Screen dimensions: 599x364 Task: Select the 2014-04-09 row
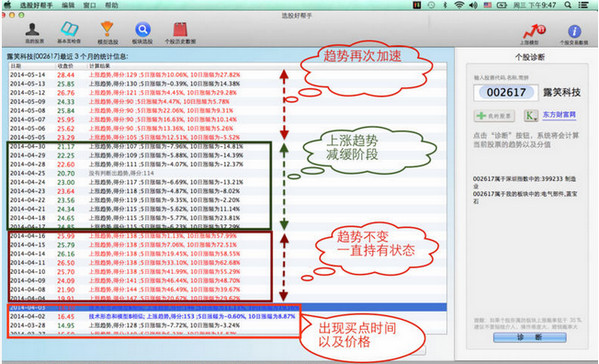coord(228,281)
